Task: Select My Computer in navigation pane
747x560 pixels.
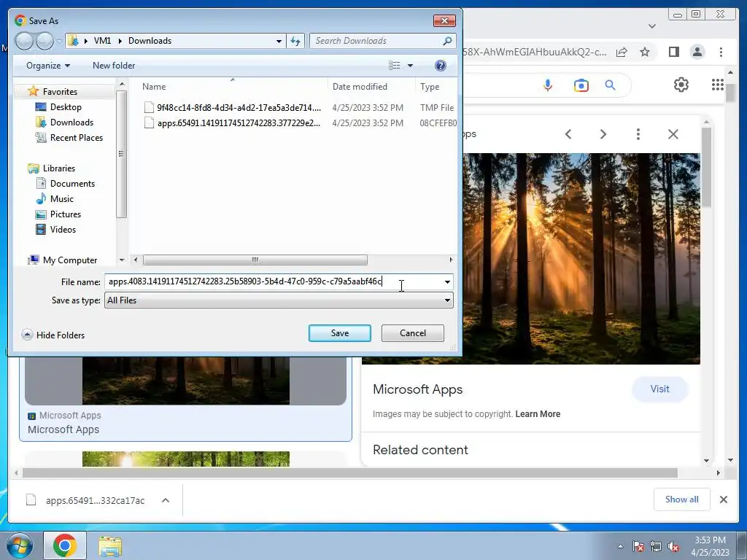Action: (69, 260)
